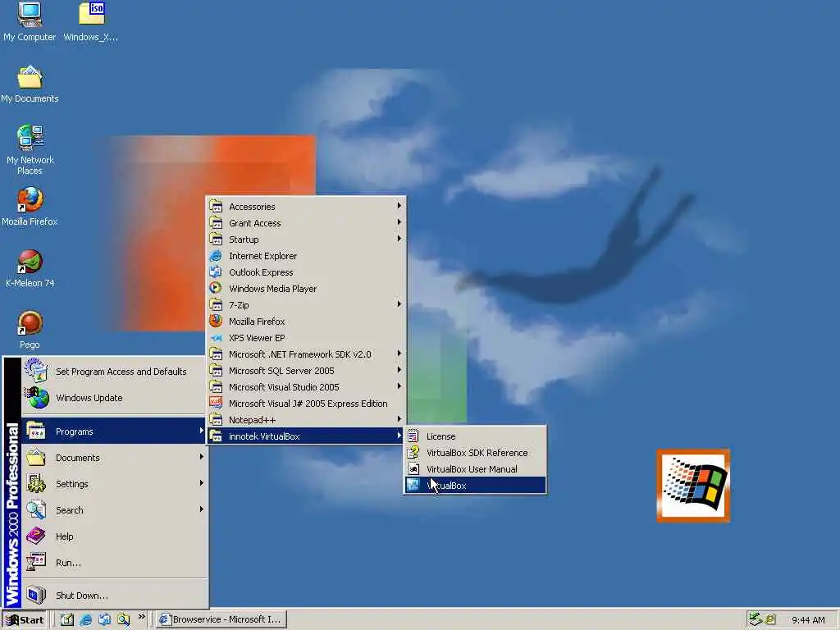Click the Accessories submenu arrow

[x=399, y=206]
